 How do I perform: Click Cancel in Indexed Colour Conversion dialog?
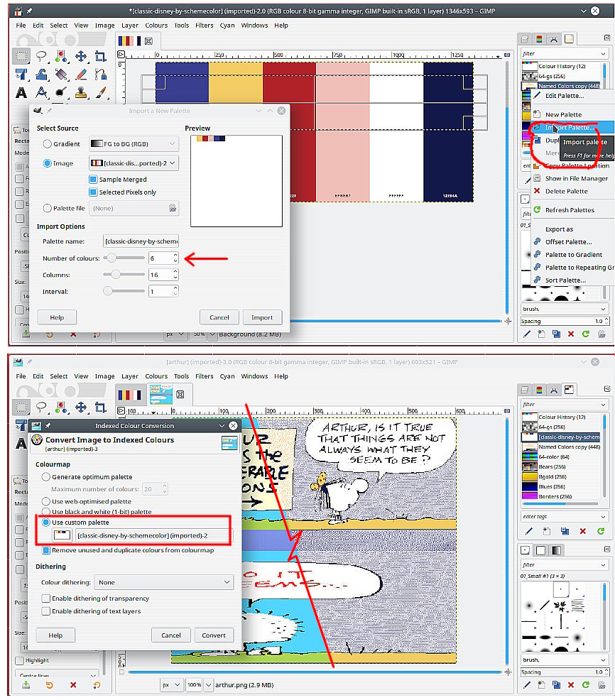[171, 635]
